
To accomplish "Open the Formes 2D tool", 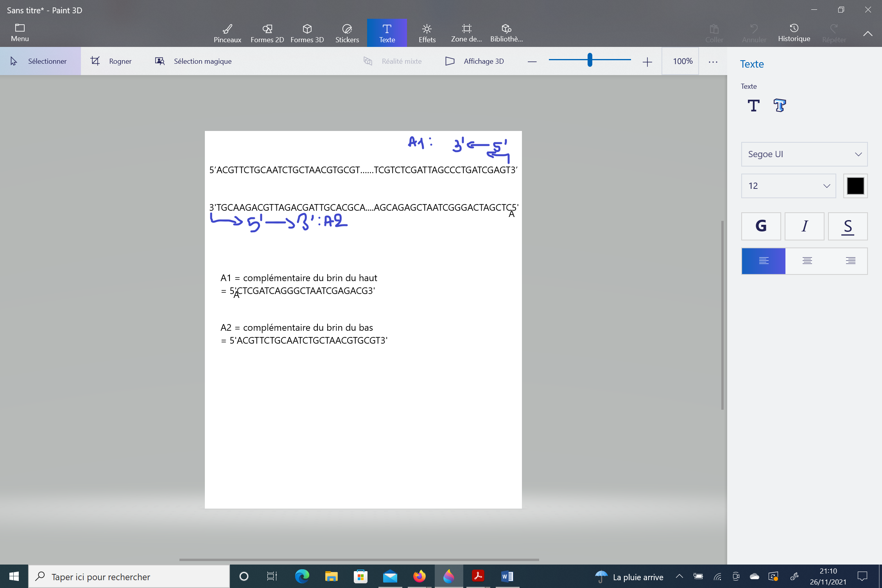I will (267, 33).
